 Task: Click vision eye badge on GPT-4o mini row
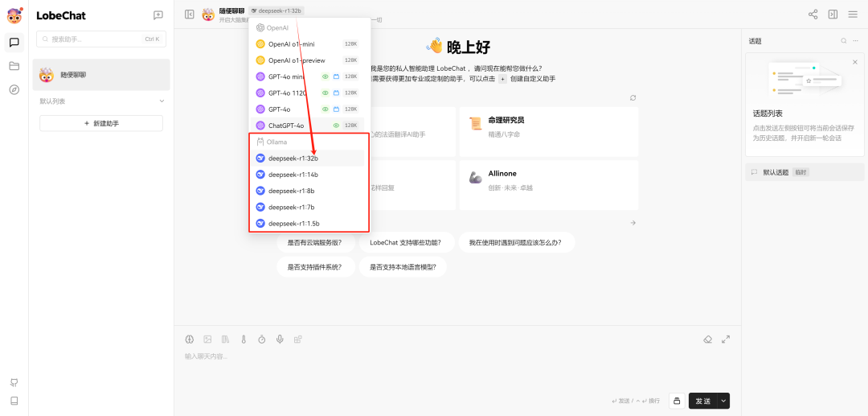[x=325, y=76]
